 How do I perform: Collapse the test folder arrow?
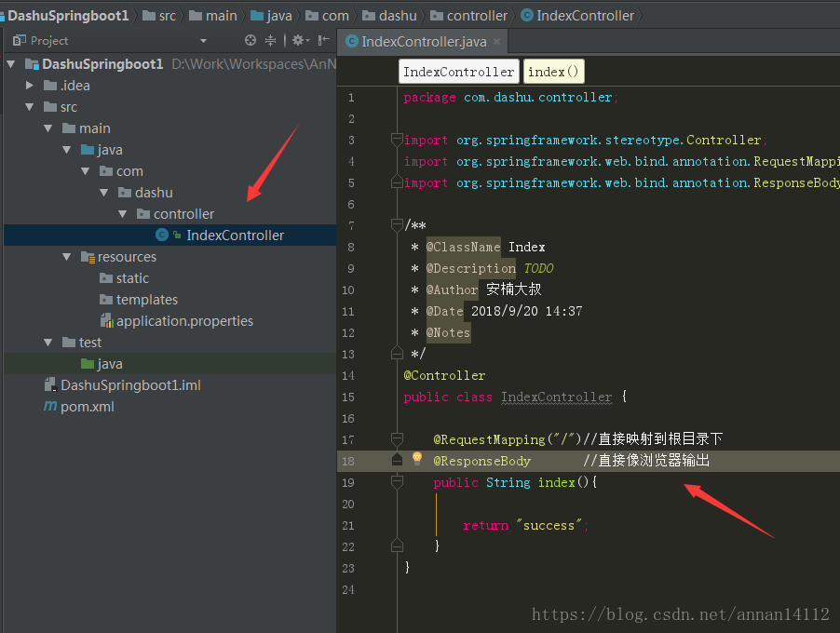pos(48,343)
